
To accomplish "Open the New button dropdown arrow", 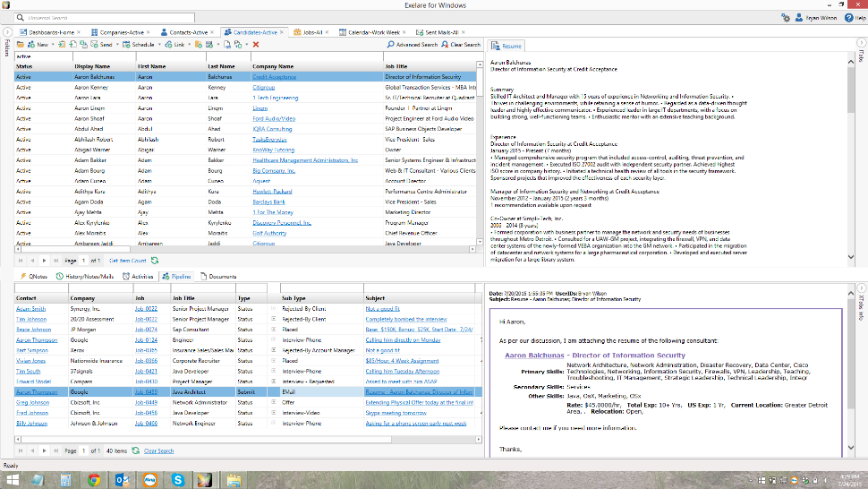I will pyautogui.click(x=53, y=44).
